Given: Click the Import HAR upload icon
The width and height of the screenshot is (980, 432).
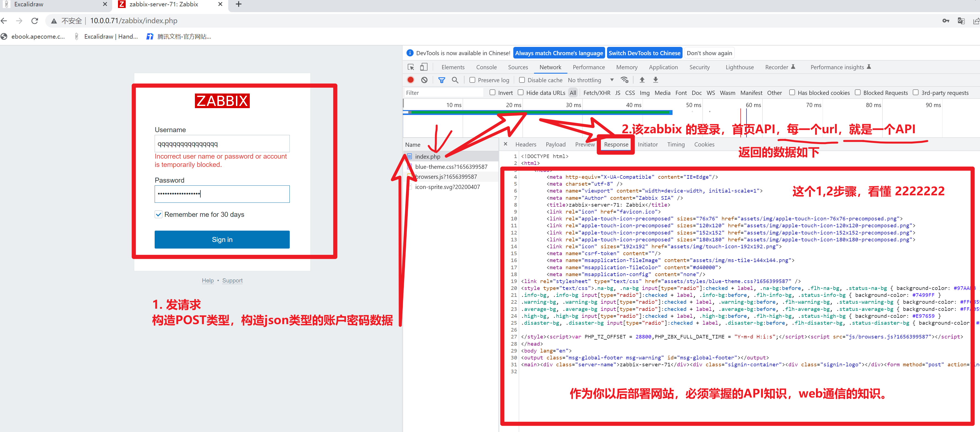Looking at the screenshot, I should click(x=642, y=80).
